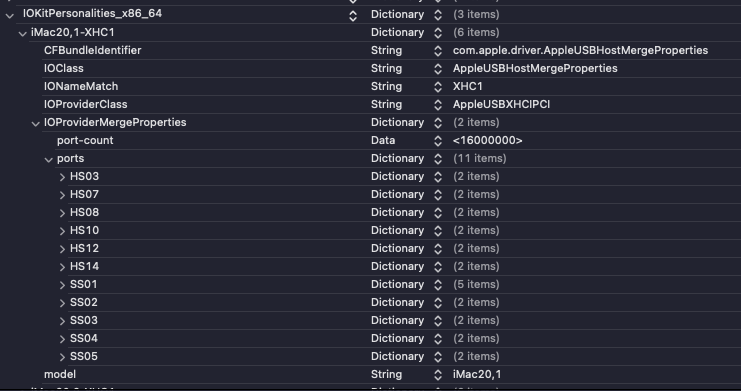Click the iMac20,1 model value
The height and width of the screenshot is (391, 741).
[477, 374]
